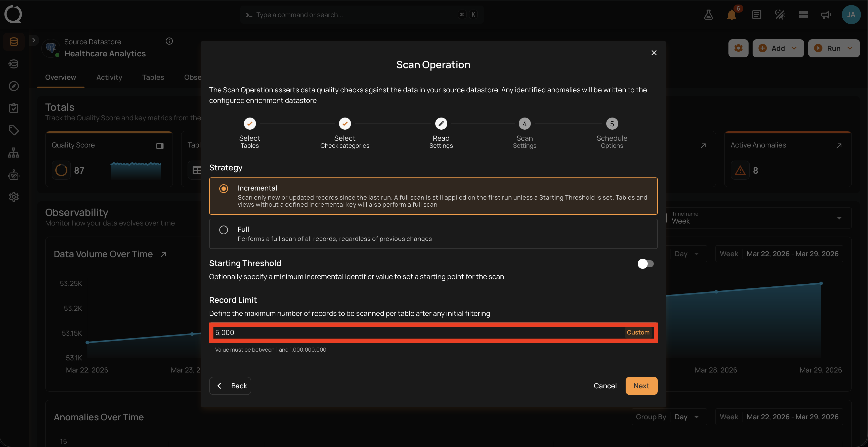Click the Next button

click(641, 386)
